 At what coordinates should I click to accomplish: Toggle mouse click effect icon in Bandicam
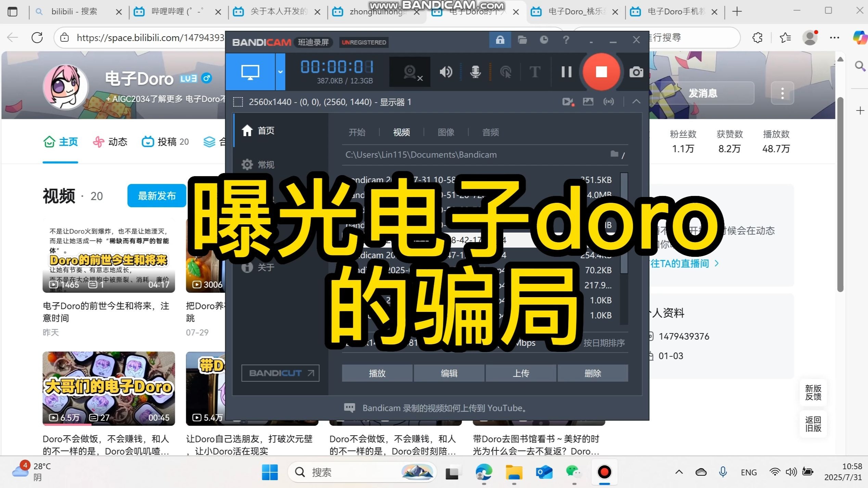(506, 72)
